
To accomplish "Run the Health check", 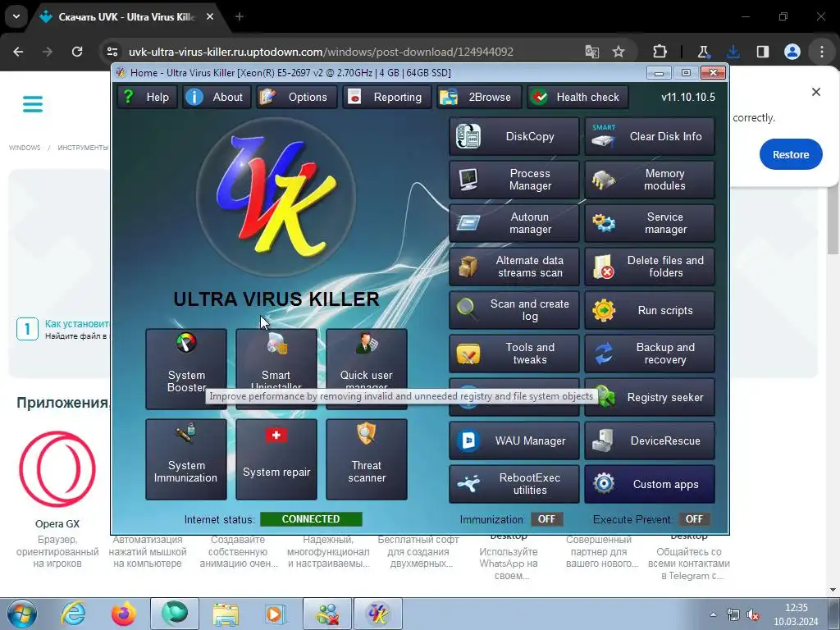I will point(577,97).
